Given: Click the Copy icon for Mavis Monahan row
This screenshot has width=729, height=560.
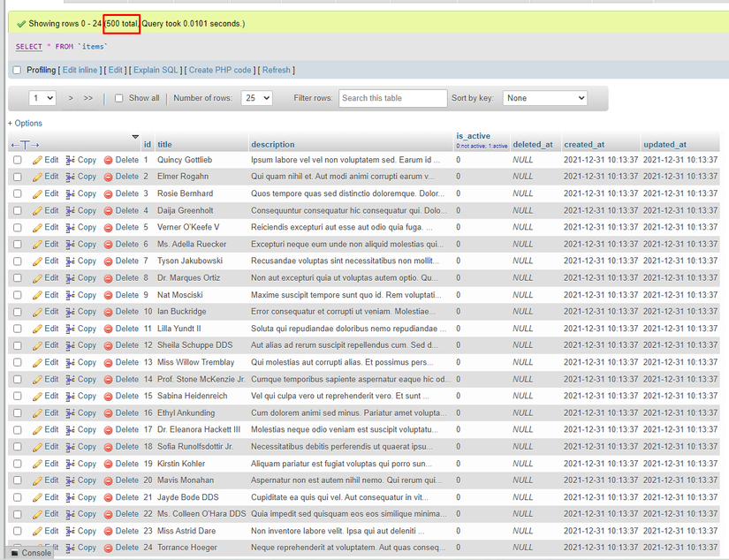Looking at the screenshot, I should tap(70, 481).
